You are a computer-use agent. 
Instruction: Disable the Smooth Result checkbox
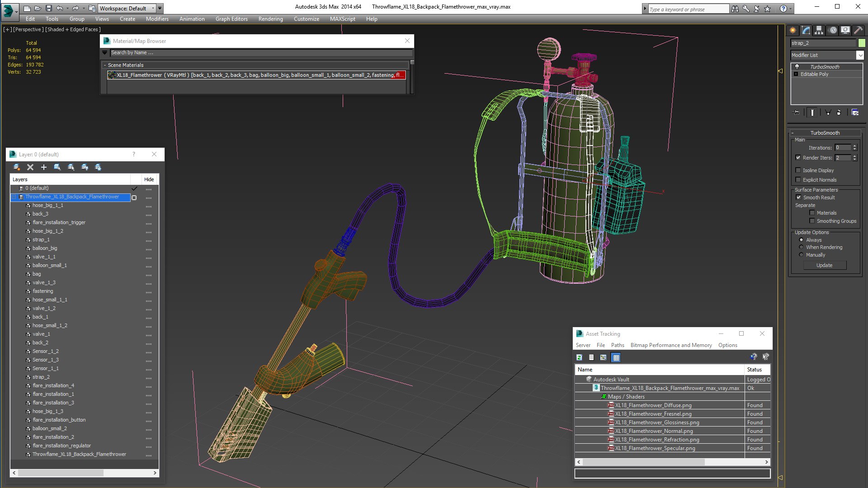click(798, 197)
